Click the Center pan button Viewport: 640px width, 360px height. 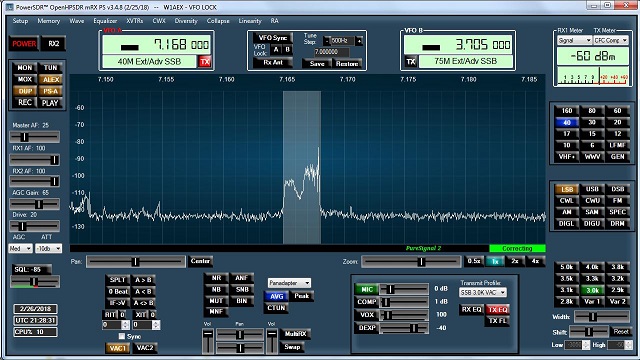200,261
